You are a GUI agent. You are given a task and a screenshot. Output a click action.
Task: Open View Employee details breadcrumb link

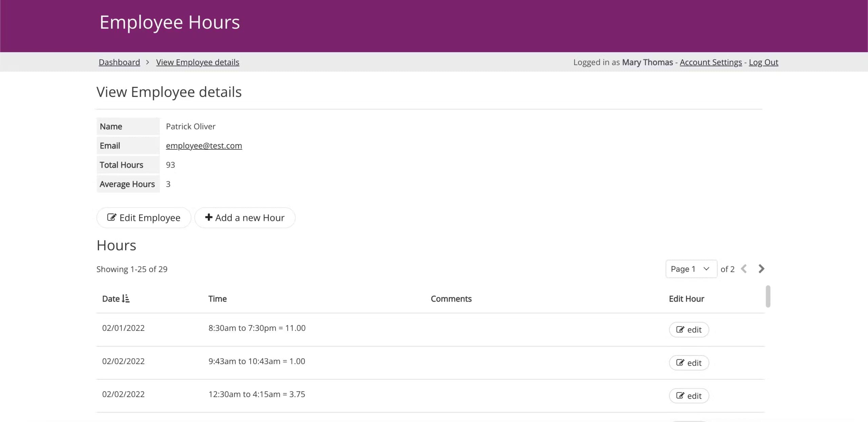[x=198, y=62]
